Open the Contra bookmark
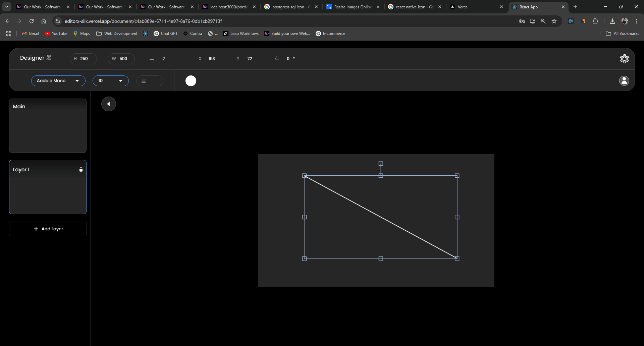 [193, 34]
